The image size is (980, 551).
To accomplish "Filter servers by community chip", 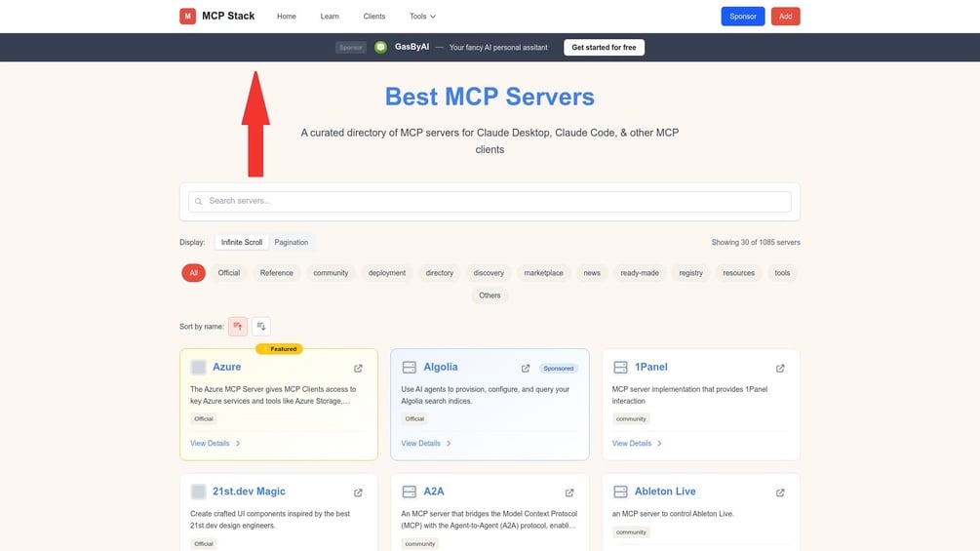I will pyautogui.click(x=331, y=273).
